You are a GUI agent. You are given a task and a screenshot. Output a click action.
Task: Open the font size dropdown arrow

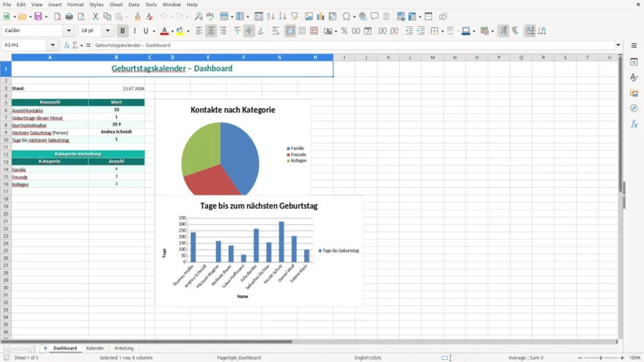pyautogui.click(x=108, y=30)
